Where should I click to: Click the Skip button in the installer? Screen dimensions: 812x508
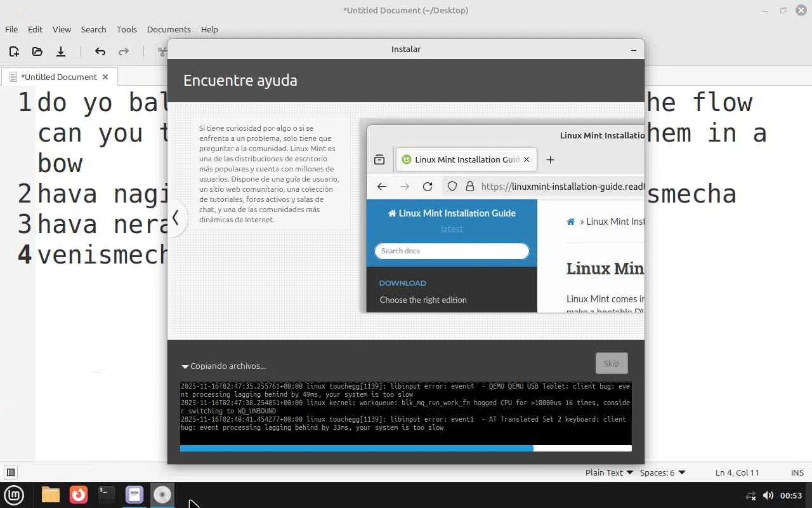click(x=612, y=363)
